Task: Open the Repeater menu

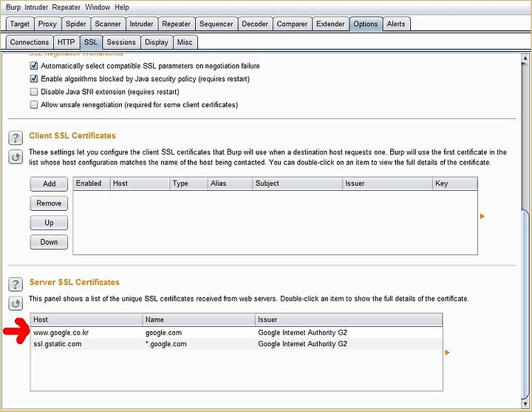Action: pyautogui.click(x=66, y=7)
